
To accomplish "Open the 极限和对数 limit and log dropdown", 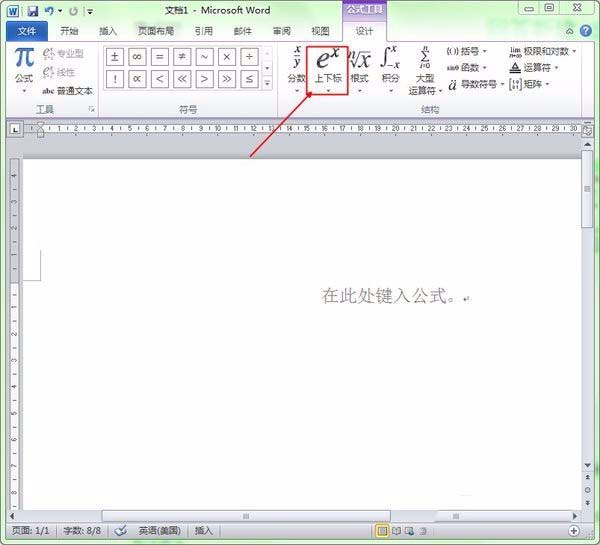I will (x=543, y=51).
